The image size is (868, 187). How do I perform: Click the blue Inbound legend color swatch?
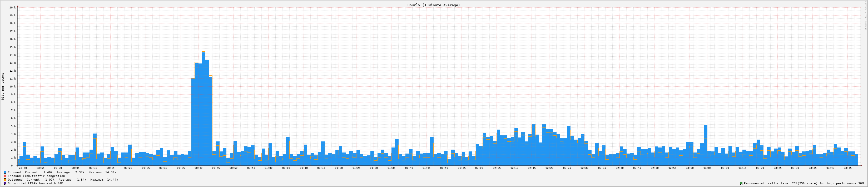tap(5, 172)
